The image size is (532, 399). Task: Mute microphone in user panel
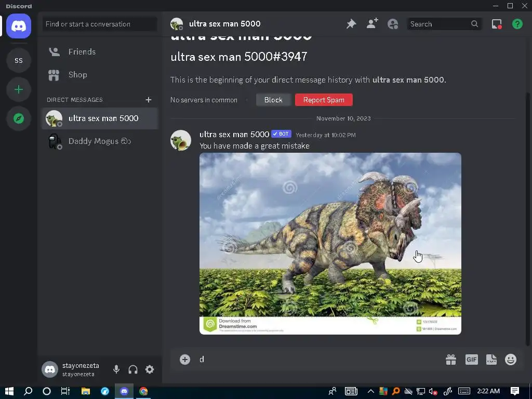(116, 369)
